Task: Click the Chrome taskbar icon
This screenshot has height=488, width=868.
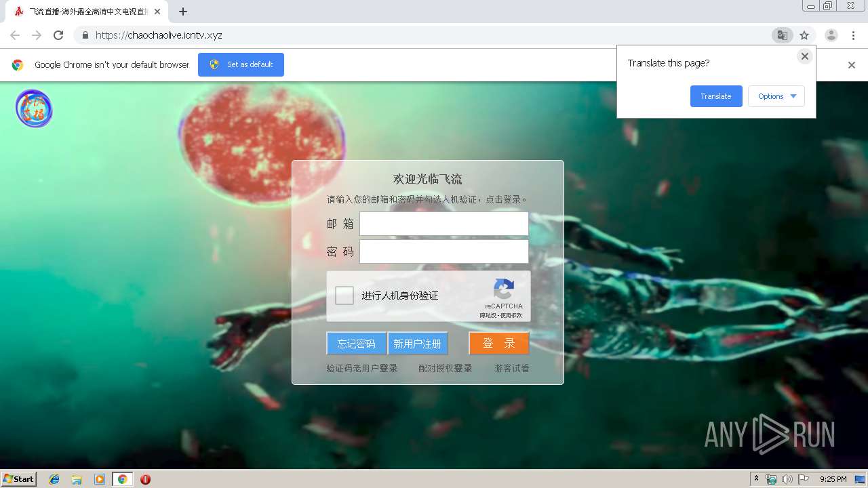Action: 122,479
